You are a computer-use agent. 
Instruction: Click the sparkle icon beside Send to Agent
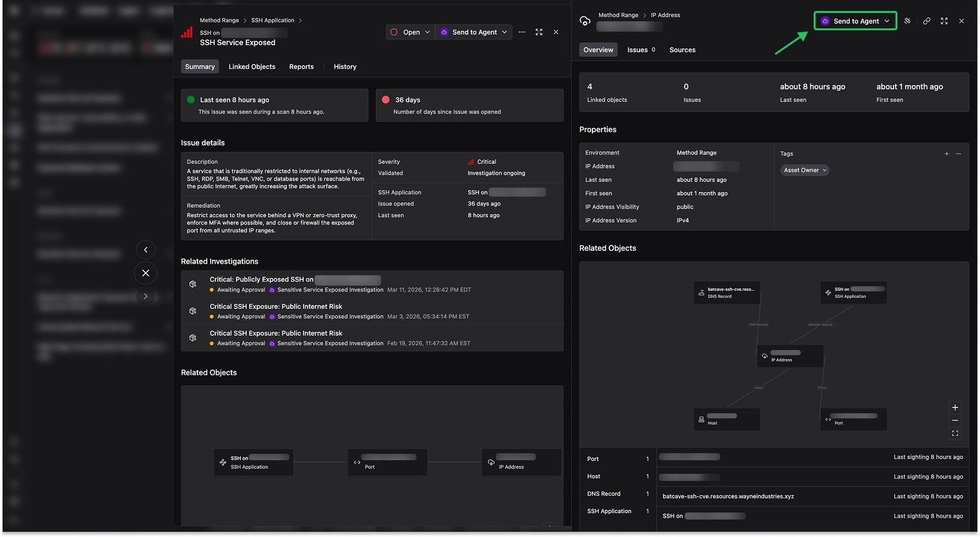pyautogui.click(x=907, y=21)
